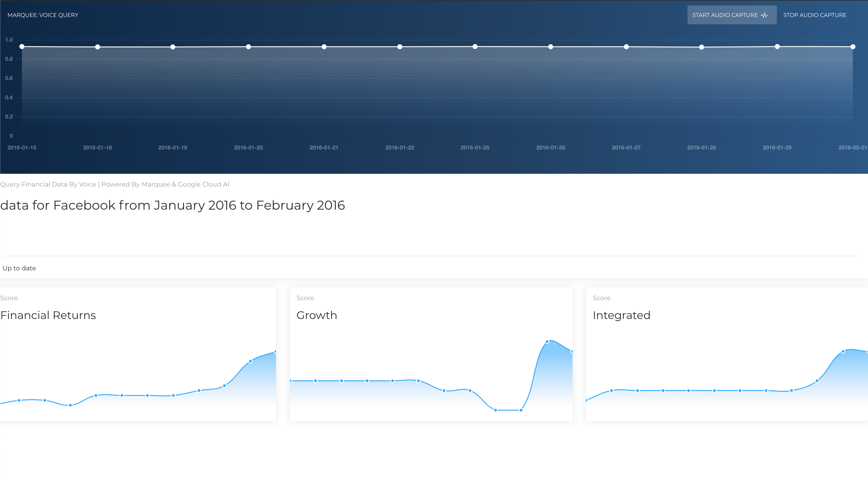Click the peak point on Growth chart

pyautogui.click(x=547, y=342)
